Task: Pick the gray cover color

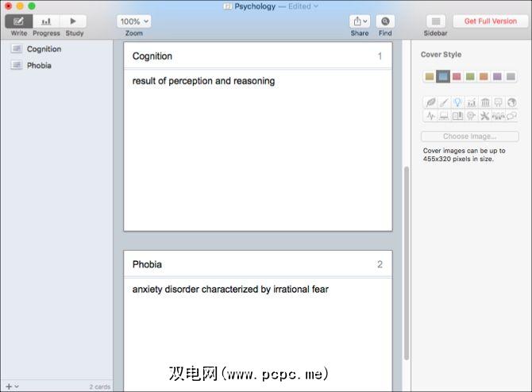Action: click(x=511, y=76)
